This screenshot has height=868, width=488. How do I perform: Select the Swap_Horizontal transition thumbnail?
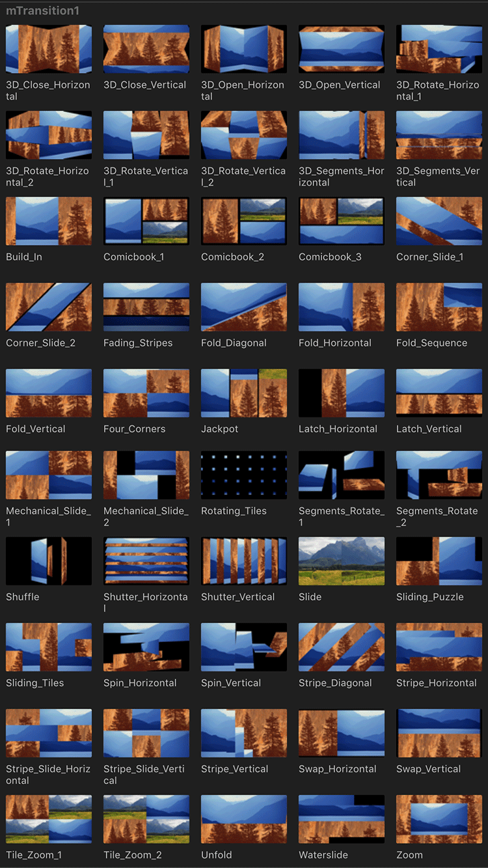[342, 733]
